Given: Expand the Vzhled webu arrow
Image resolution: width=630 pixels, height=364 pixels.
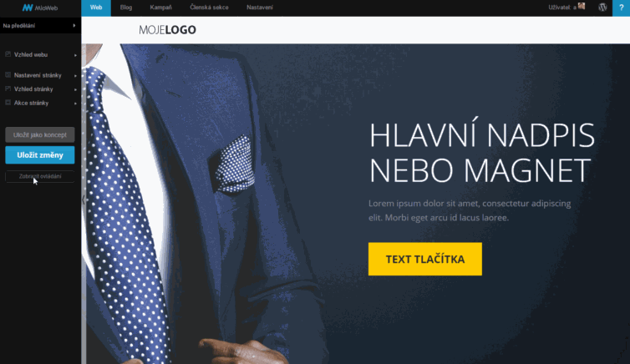Looking at the screenshot, I should pos(75,55).
